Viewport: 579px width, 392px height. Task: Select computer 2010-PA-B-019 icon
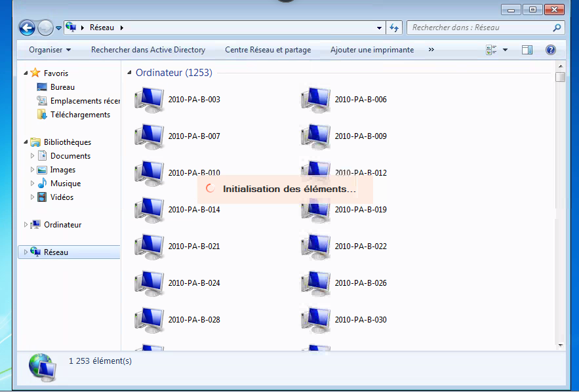[315, 210]
